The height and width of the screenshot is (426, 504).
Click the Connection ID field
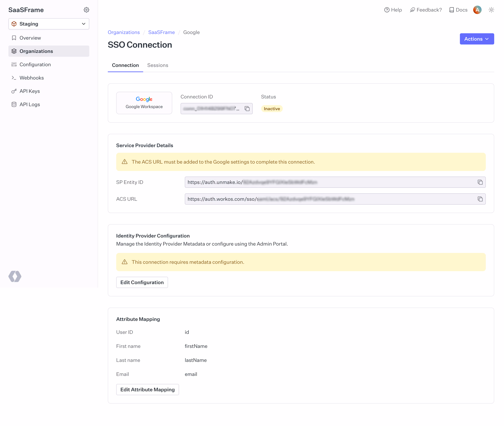point(216,109)
